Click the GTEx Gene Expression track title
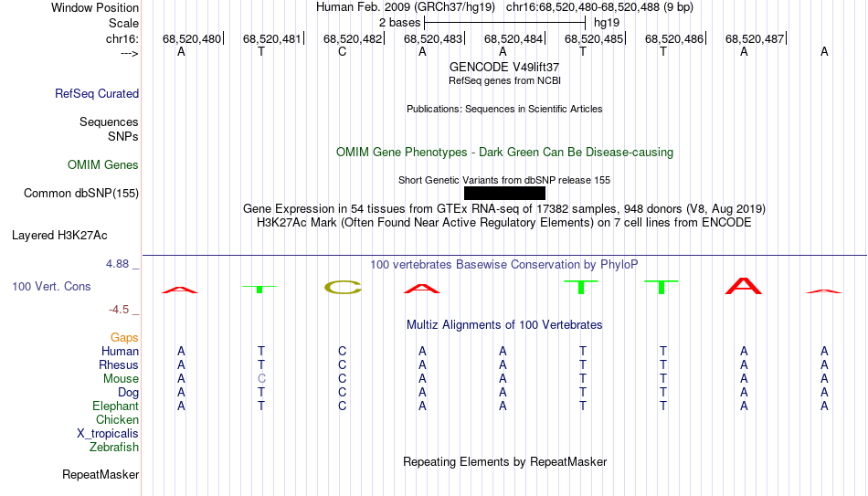The image size is (868, 496). (504, 208)
